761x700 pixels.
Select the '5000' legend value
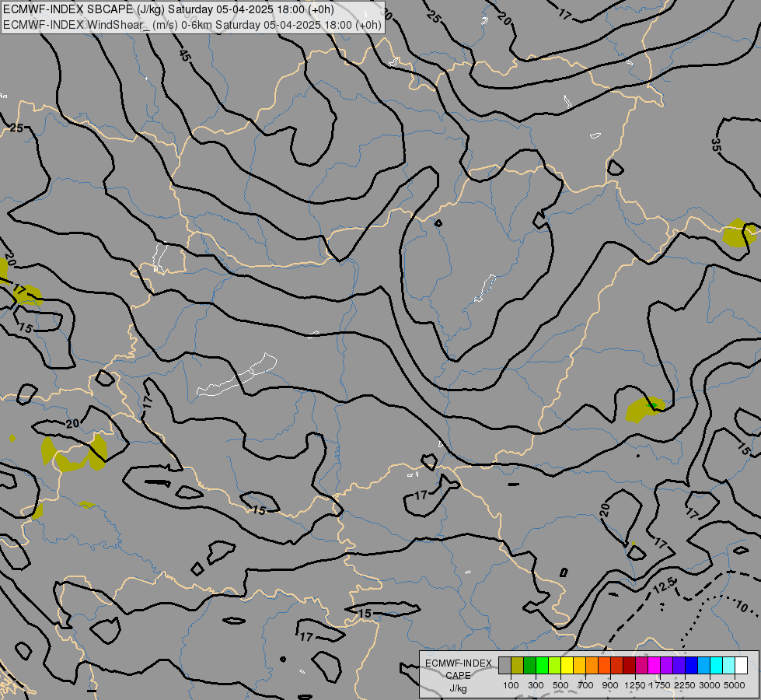click(x=735, y=685)
